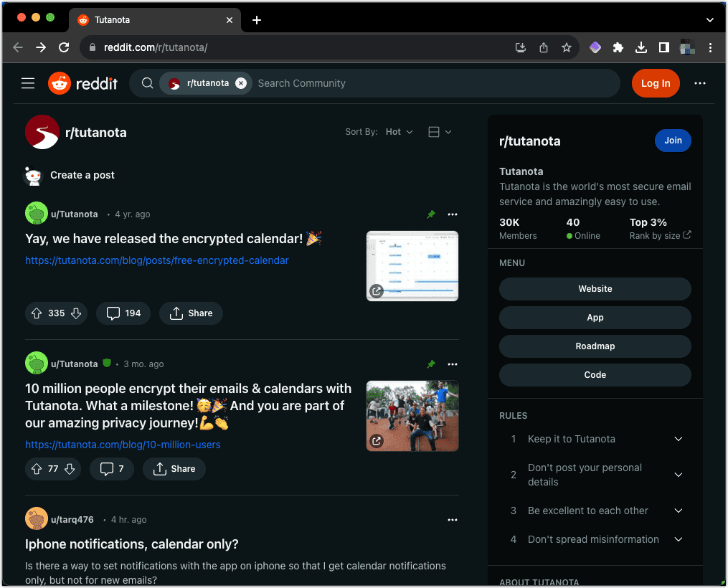The width and height of the screenshot is (728, 588).
Task: Open u/Tutanota profile on 4 yr. ago post
Action: click(75, 214)
